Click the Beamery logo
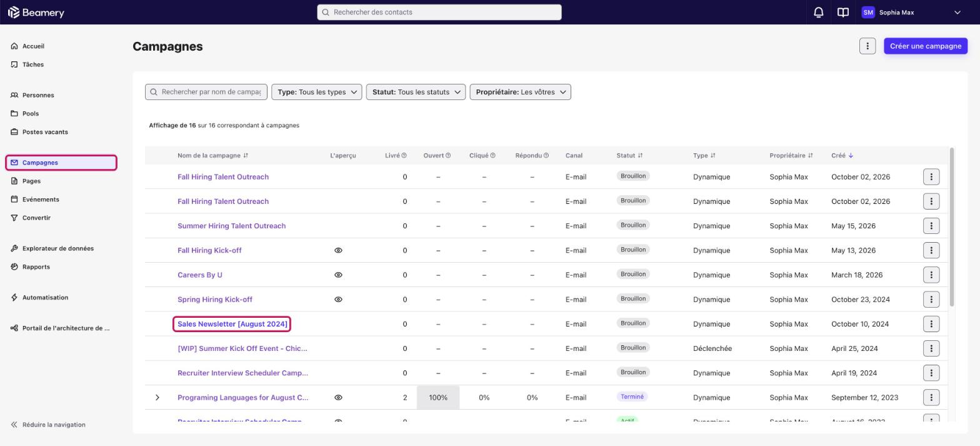Viewport: 980px width, 446px height. coord(36,13)
